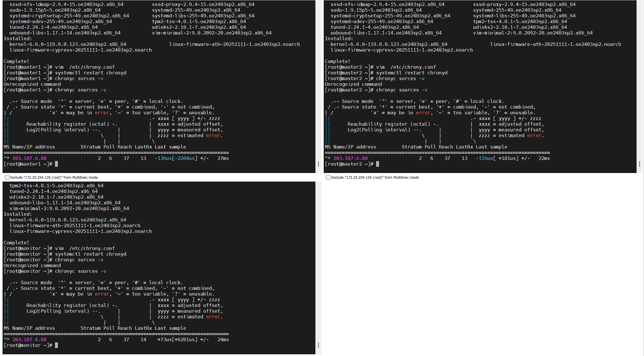Viewport: 644px width, 356px height.
Task: Click "Complete!" text in master2 terminal
Action: pos(337,61)
